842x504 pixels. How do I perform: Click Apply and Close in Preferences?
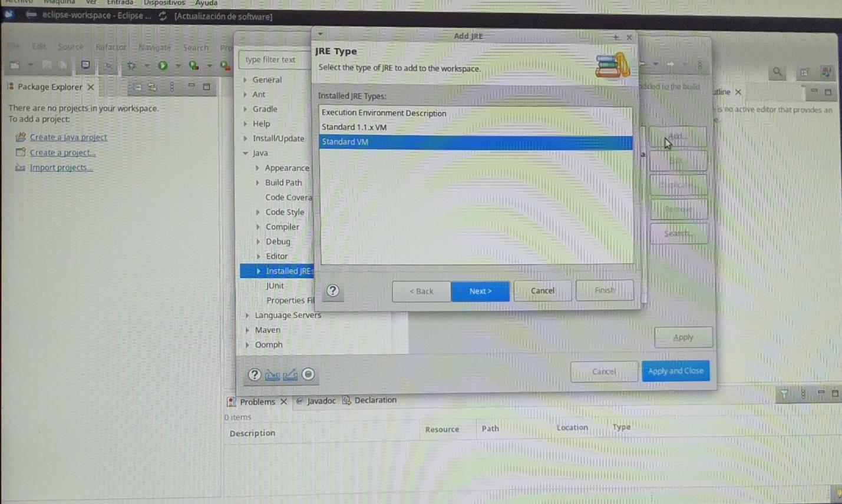click(676, 371)
